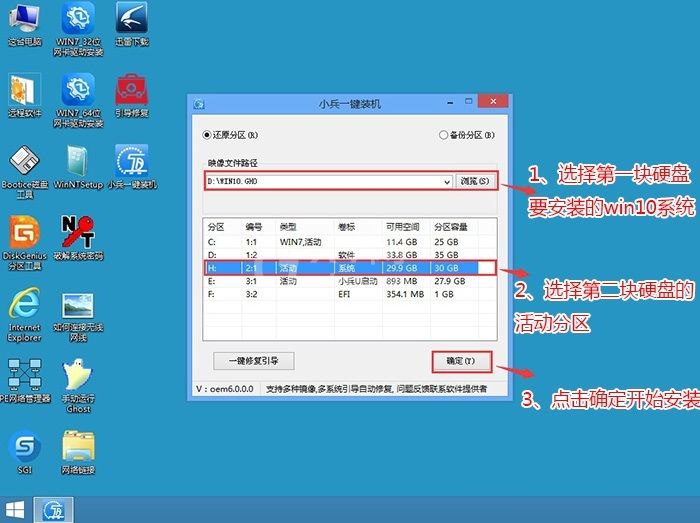Click V : oem6.0.0.0 status text
Screen dimensions: 700x523
click(x=225, y=389)
